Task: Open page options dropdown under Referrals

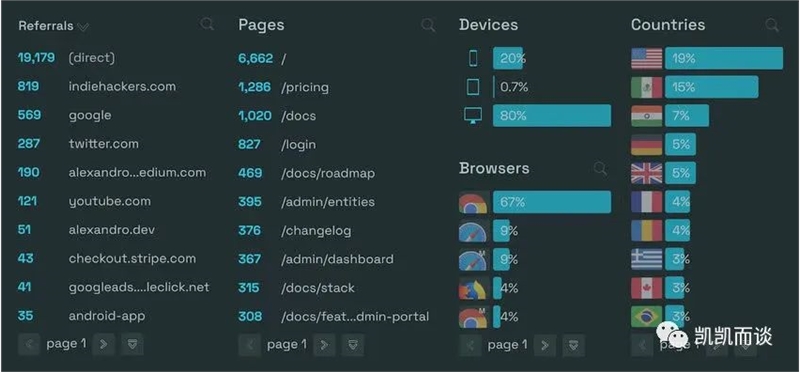Action: coord(132,344)
